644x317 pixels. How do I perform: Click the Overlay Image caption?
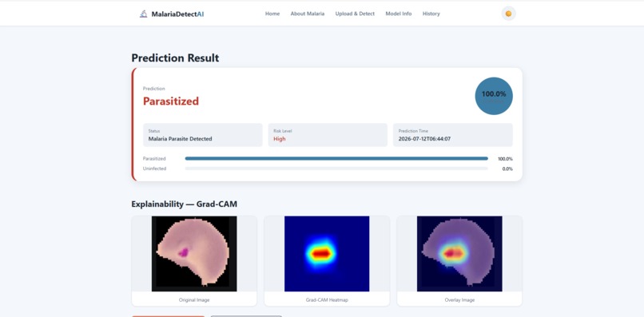click(459, 300)
